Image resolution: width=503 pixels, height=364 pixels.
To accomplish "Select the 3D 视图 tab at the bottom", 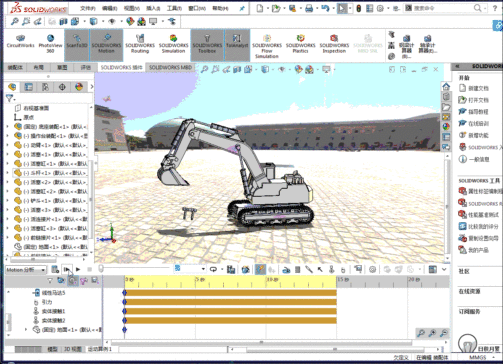I will (x=72, y=349).
